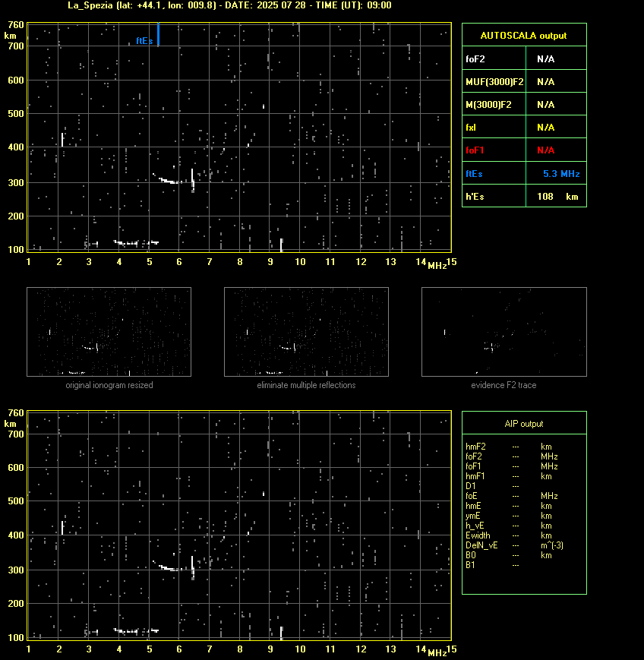644x660 pixels.
Task: Click the Ewidth row in AIP output
Action: (x=509, y=535)
